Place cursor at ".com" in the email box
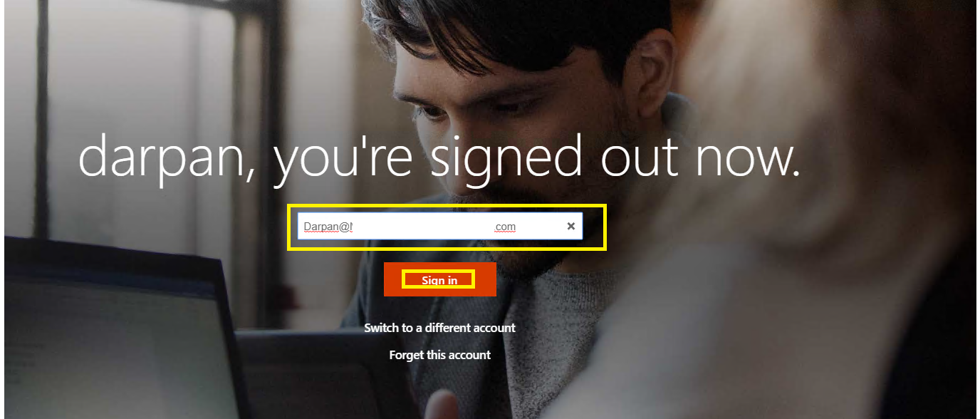Viewport: 980px width, 419px height. (505, 227)
